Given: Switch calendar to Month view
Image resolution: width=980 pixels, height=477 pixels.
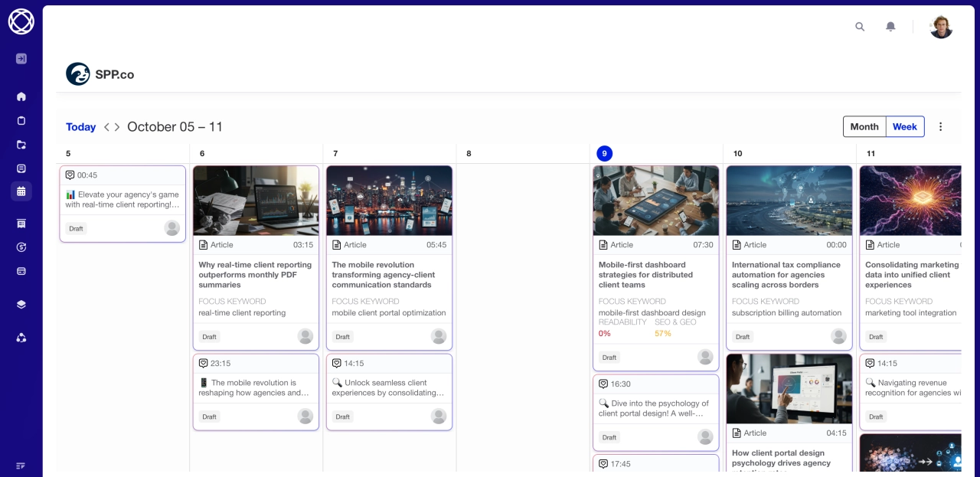Looking at the screenshot, I should tap(864, 127).
